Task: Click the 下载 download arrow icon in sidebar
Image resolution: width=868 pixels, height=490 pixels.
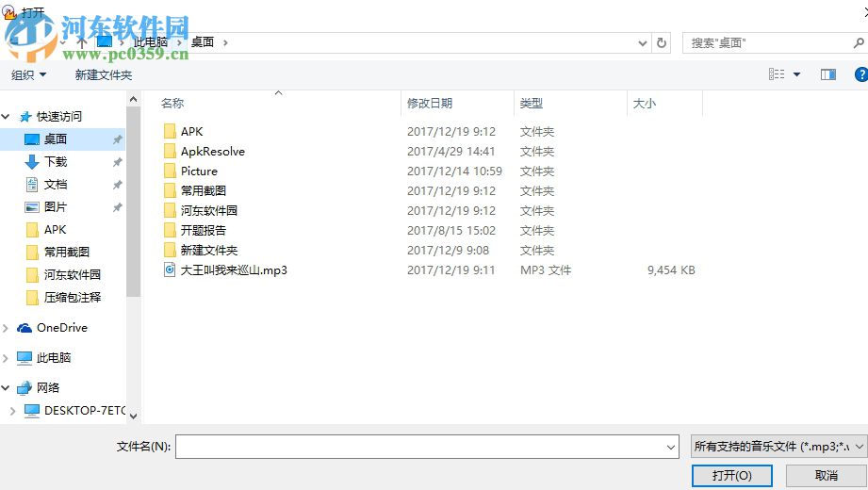Action: 32,162
